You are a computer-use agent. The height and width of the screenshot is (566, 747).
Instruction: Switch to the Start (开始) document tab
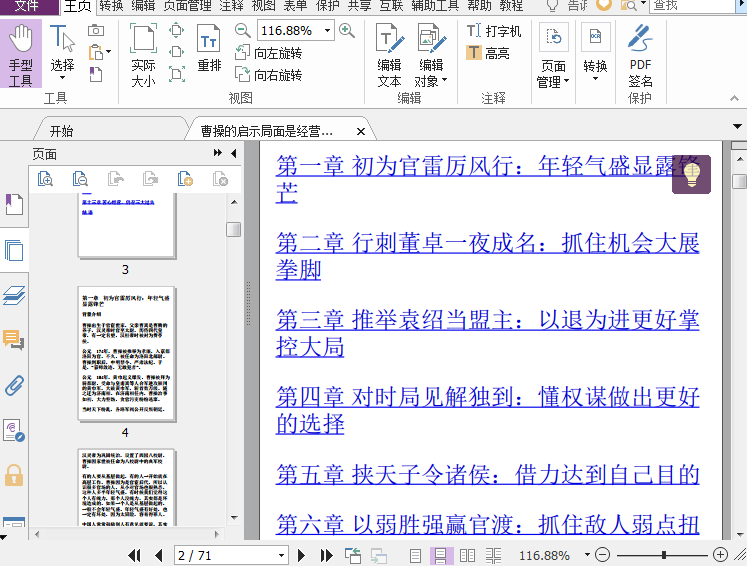61,131
